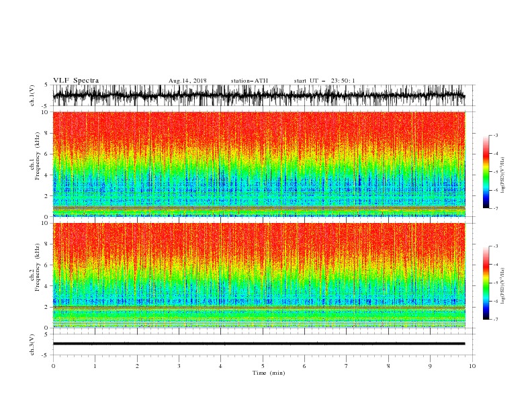Click the time axis tick label "10"
This screenshot has height=411, width=532.
472,366
